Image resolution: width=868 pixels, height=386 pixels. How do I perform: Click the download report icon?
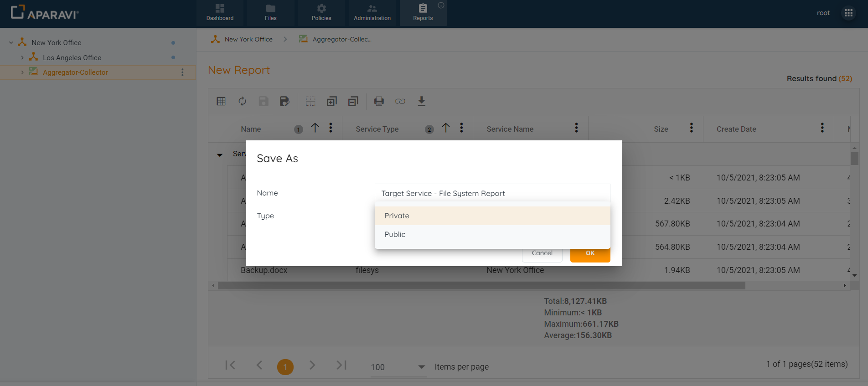point(422,101)
